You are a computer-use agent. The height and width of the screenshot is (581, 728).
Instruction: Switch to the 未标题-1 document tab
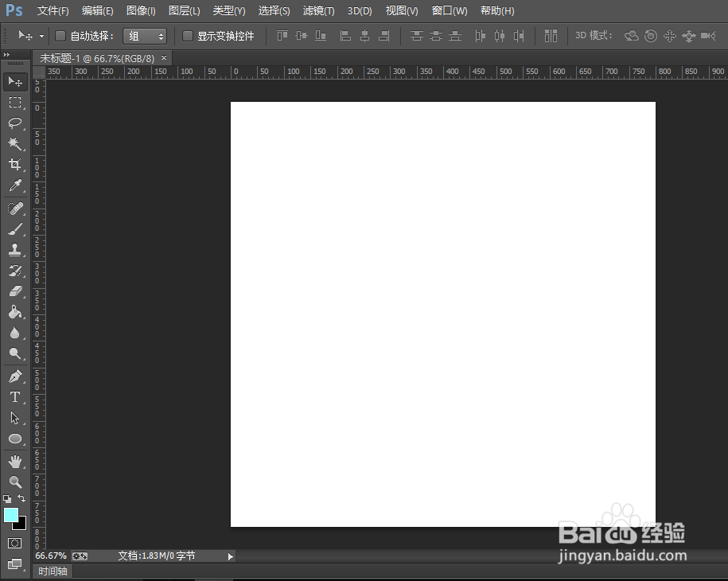(x=97, y=58)
